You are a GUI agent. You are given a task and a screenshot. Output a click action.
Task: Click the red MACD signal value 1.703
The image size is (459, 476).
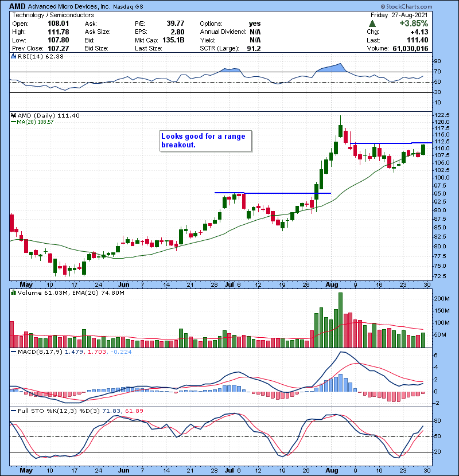(97, 352)
